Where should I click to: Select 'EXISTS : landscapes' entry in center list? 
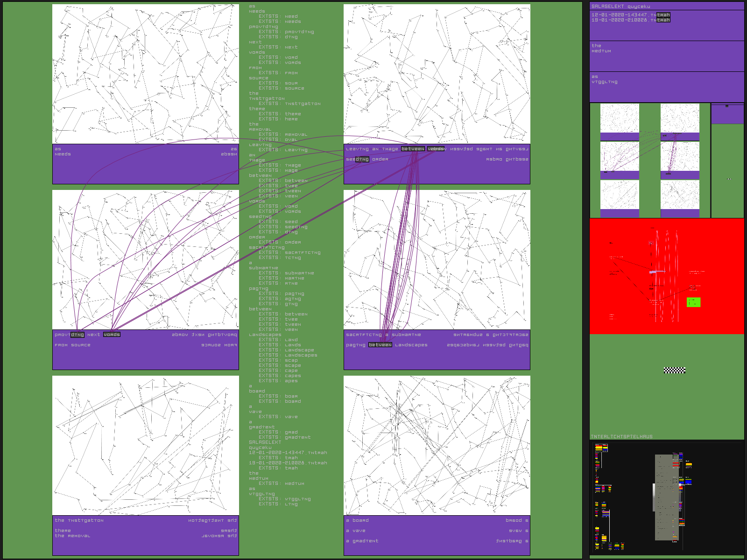point(288,355)
